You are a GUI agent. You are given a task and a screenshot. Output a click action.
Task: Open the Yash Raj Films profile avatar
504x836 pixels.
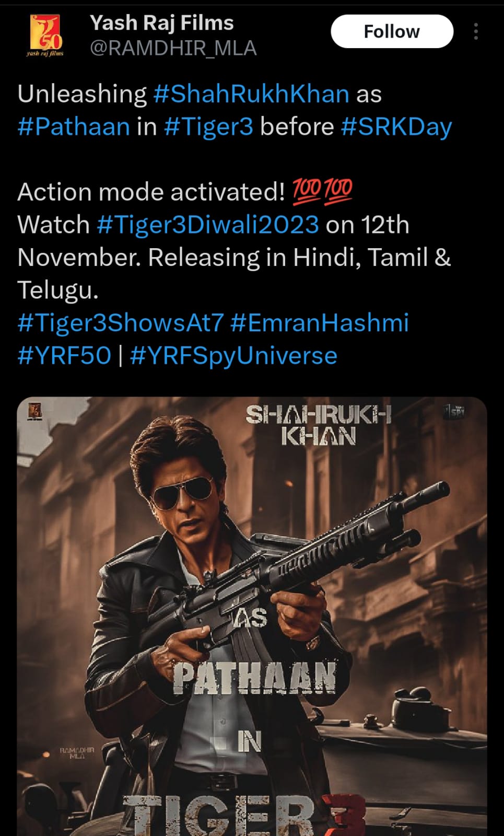pyautogui.click(x=45, y=35)
